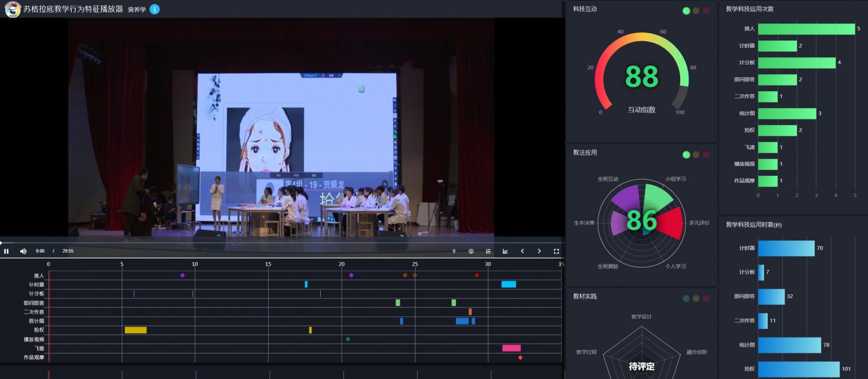Go to previous segment with left chevron
Screen dimensions: 868x379
pyautogui.click(x=522, y=251)
